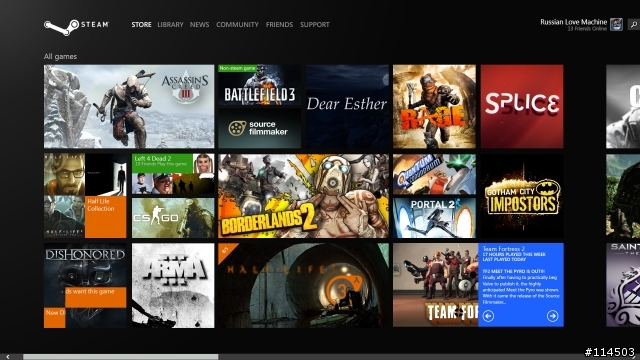Click the 'want this game' orange banner on Dishonored
The width and height of the screenshot is (640, 360).
point(96,297)
